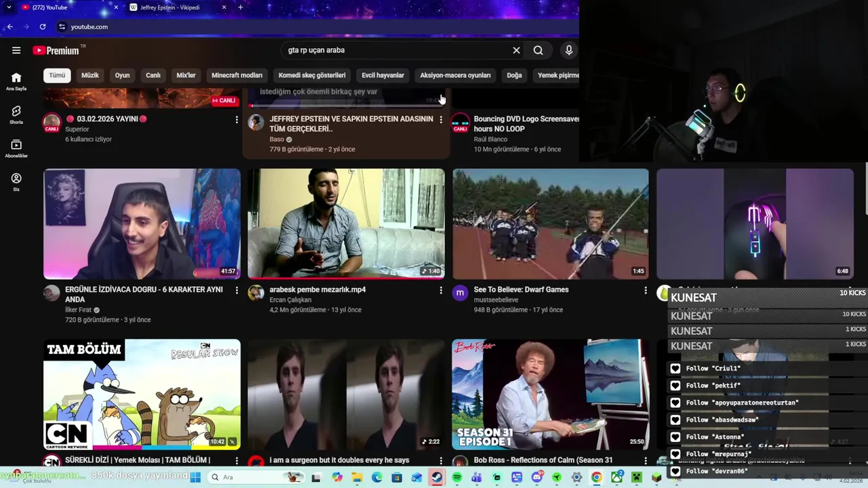The height and width of the screenshot is (488, 868).
Task: Open the Siz profile section
Action: tap(16, 182)
